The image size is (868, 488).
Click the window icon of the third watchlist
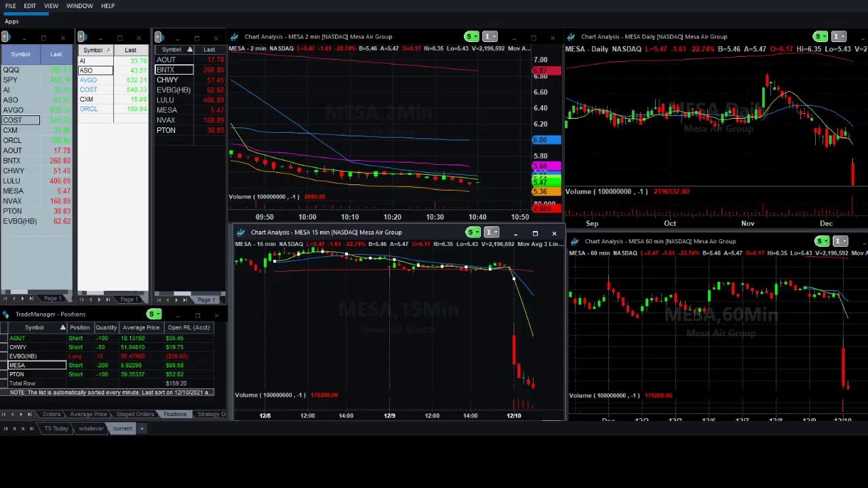[159, 37]
